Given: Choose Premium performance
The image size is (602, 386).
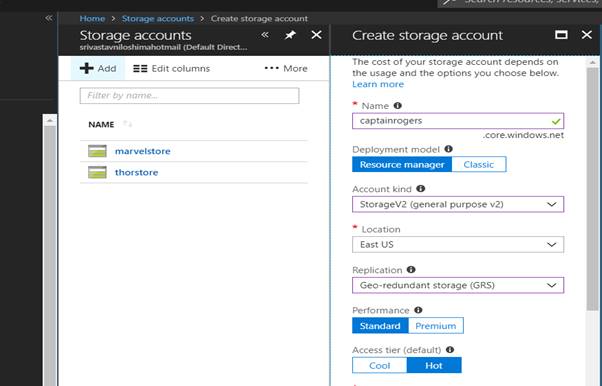Looking at the screenshot, I should click(436, 326).
